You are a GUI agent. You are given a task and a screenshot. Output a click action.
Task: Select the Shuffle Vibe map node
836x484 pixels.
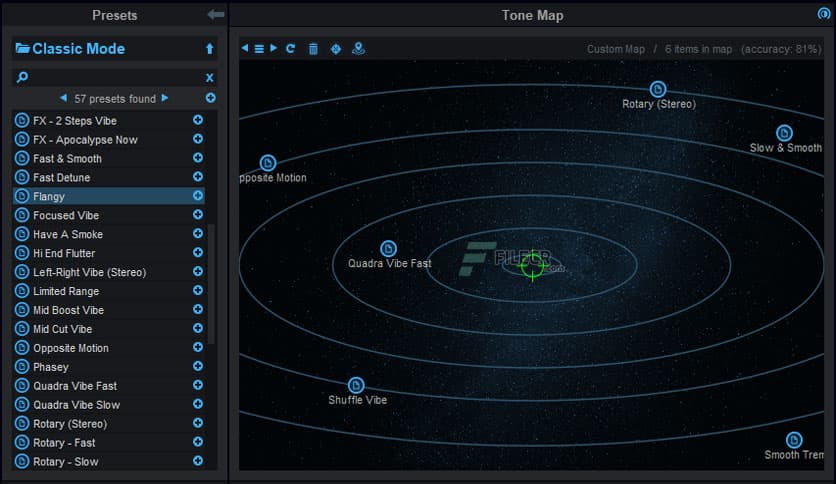click(x=356, y=385)
